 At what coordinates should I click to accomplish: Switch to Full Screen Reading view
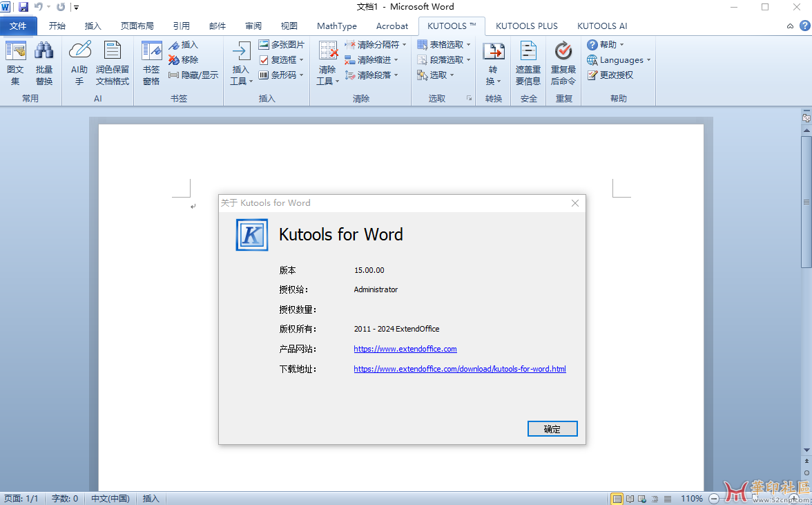click(630, 499)
